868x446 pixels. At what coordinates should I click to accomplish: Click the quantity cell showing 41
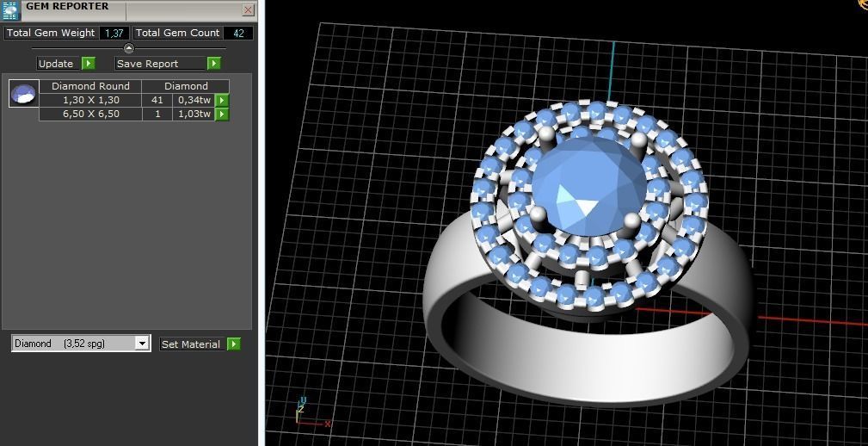(157, 100)
